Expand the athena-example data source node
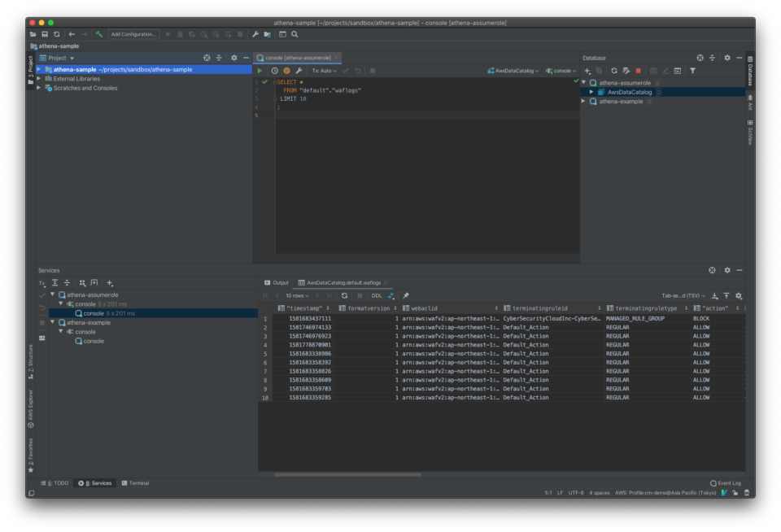Screen dimensions: 781x532 [584, 101]
